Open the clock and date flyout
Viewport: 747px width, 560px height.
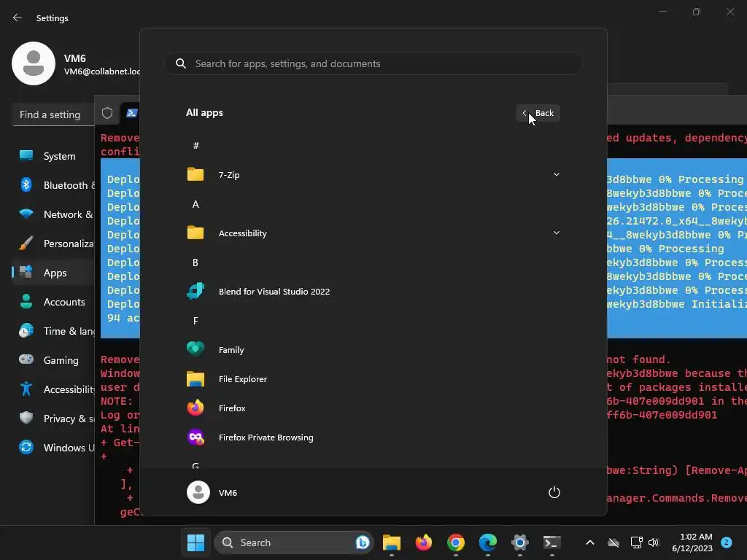point(692,542)
